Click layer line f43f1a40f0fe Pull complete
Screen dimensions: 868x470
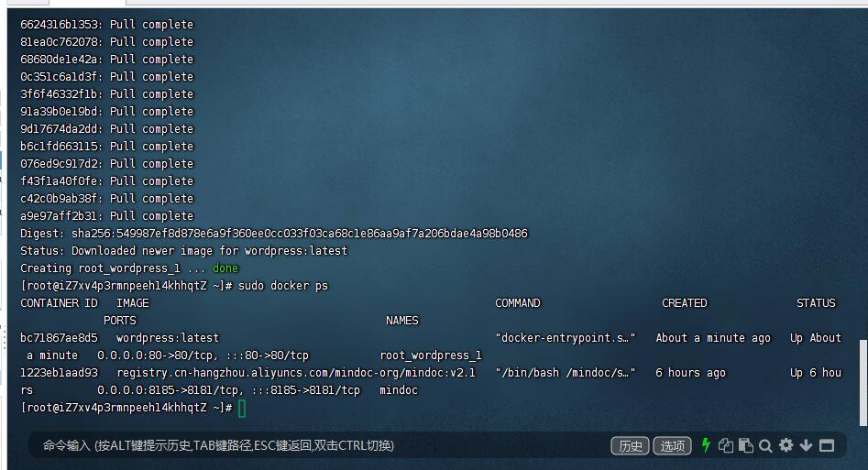(x=107, y=181)
